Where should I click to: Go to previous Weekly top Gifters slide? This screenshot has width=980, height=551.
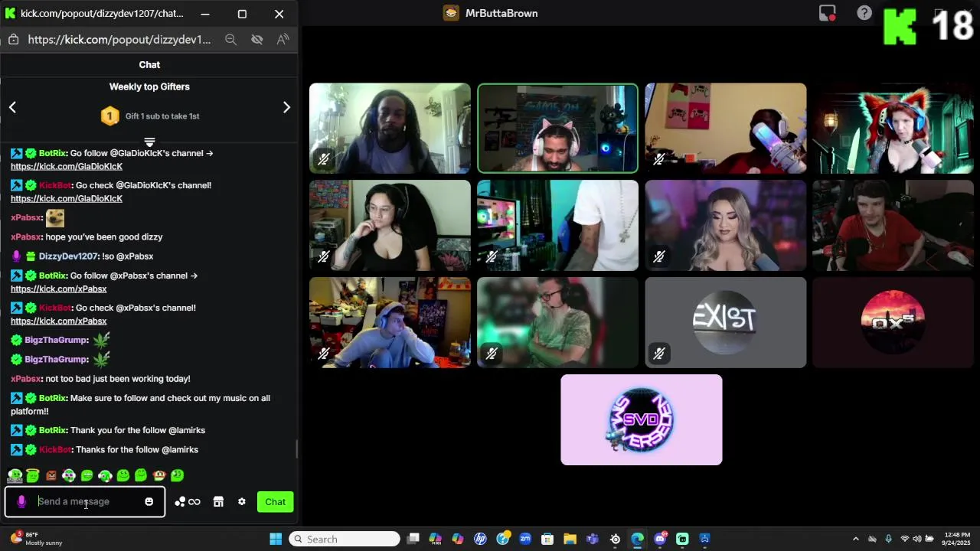tap(12, 107)
